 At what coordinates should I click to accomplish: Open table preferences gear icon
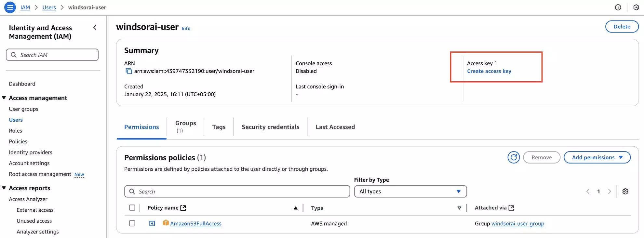[625, 192]
